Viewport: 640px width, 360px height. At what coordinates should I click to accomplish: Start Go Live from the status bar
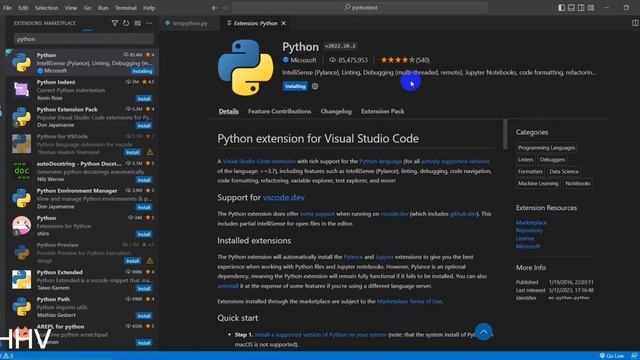coord(612,356)
